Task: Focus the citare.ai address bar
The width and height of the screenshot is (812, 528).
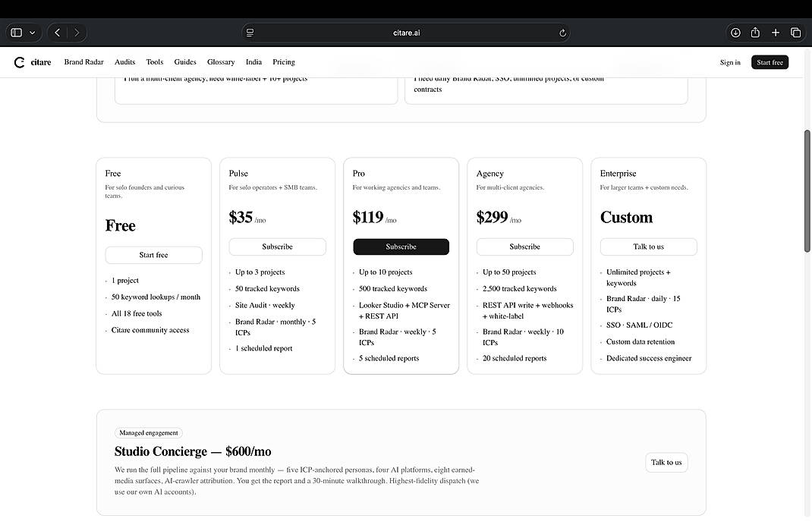Action: point(406,33)
